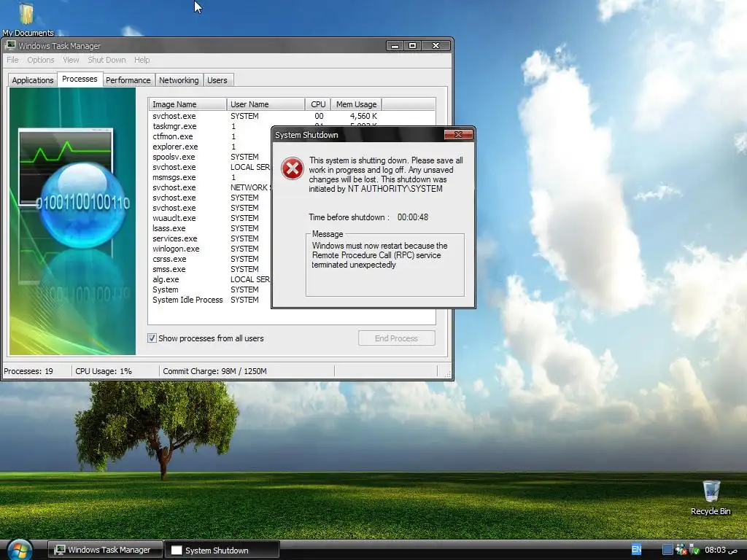
Task: Click the green checkmark safely-remove tray icon
Action: tap(694, 550)
